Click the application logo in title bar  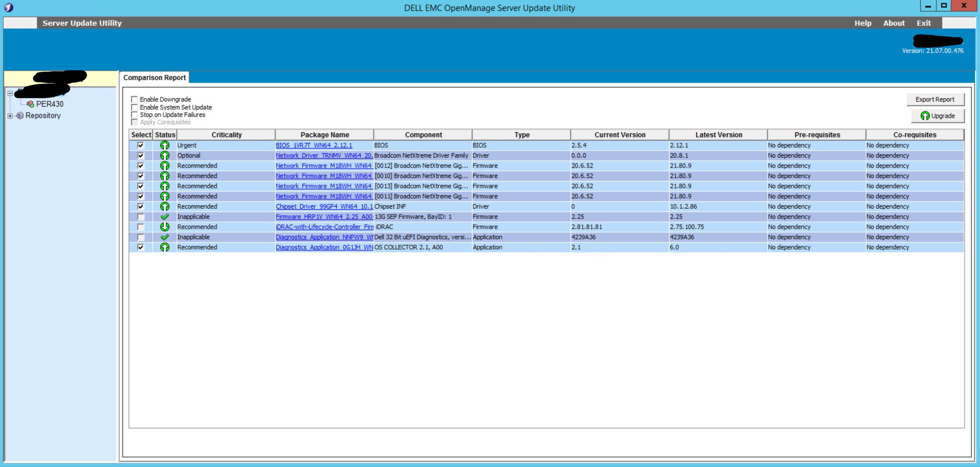[8, 8]
